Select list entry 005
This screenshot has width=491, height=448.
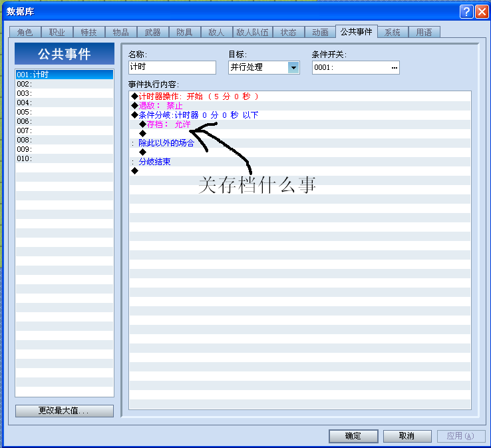tap(65, 112)
